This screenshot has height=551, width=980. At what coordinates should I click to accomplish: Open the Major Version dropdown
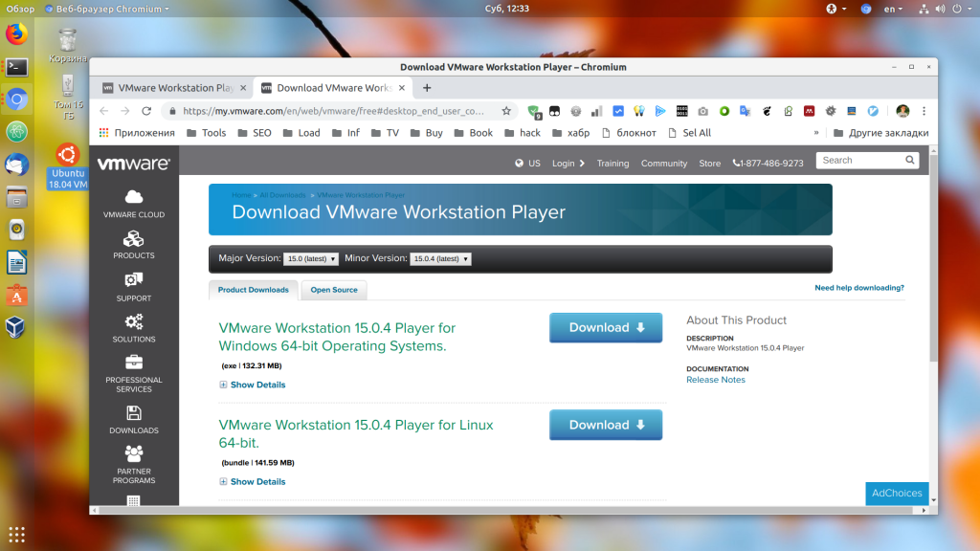311,257
